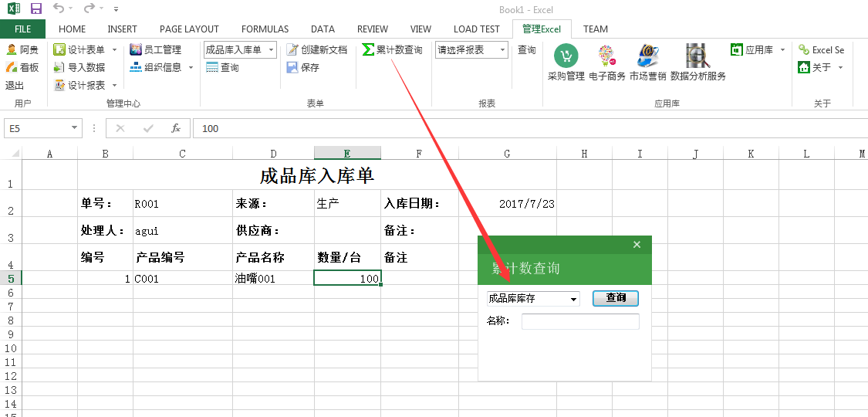Click the 退出 logout button

[15, 85]
